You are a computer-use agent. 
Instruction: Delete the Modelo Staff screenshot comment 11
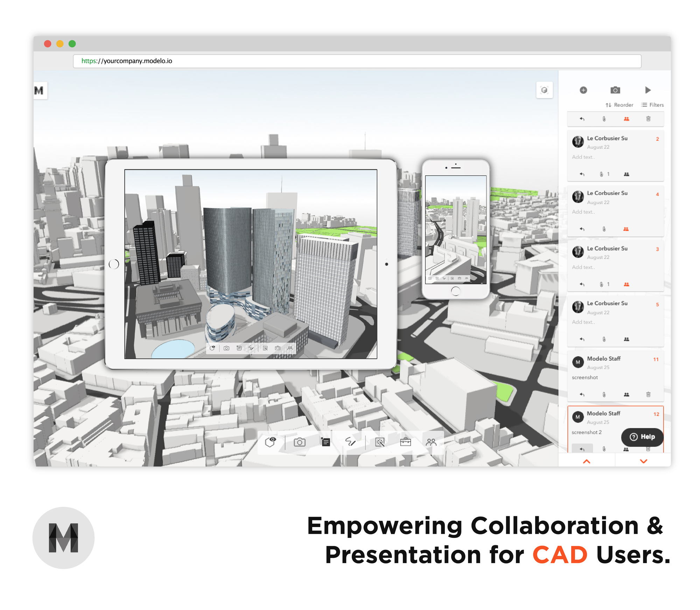tap(648, 394)
